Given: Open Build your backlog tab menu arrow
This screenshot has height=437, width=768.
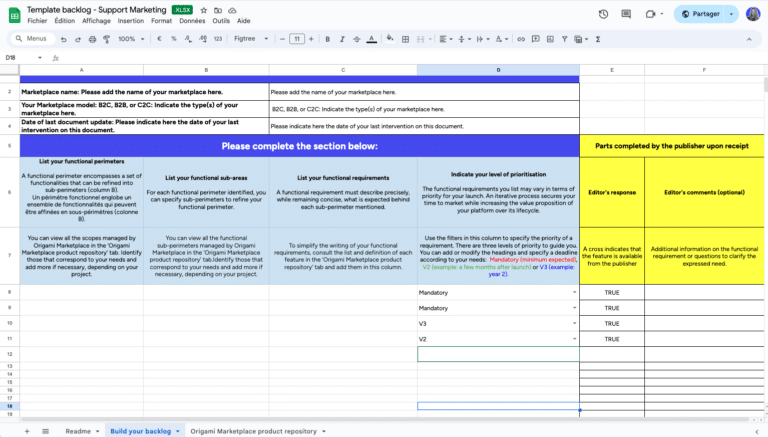Looking at the screenshot, I should [178, 431].
